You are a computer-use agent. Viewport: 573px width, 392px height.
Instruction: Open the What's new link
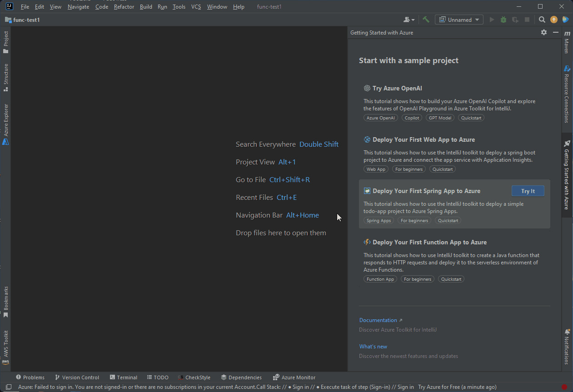(x=373, y=347)
